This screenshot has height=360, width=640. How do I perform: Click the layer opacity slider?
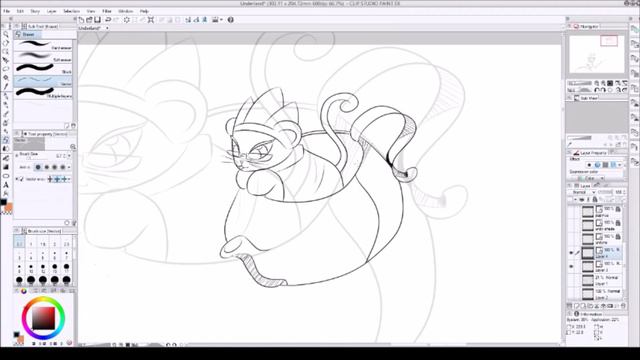click(x=605, y=192)
